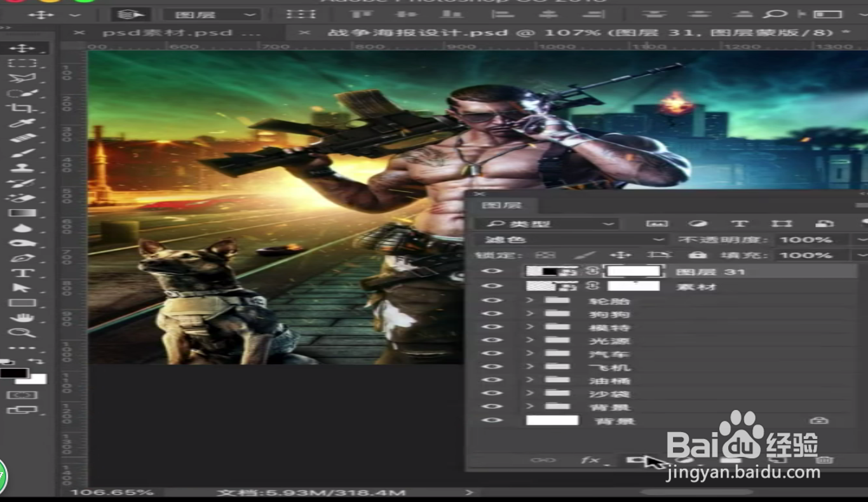Select the Rectangular Marquee tool

point(22,63)
